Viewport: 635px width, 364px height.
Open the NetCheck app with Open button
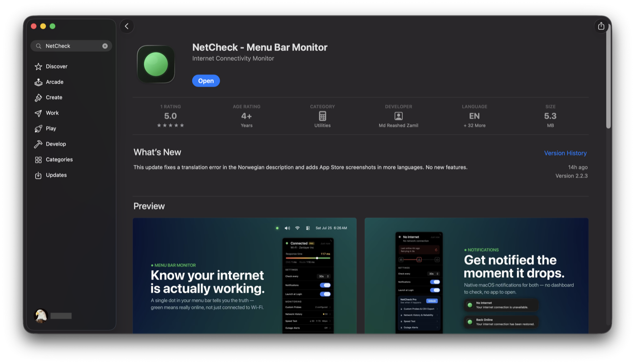coord(206,81)
